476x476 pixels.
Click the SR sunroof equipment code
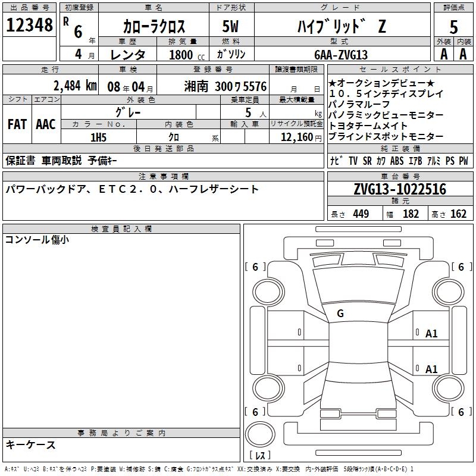(367, 161)
